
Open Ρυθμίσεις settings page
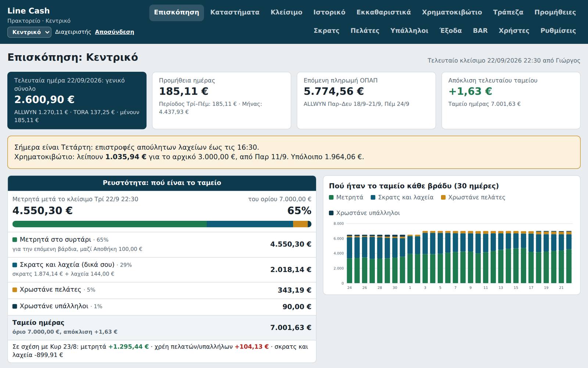(558, 31)
